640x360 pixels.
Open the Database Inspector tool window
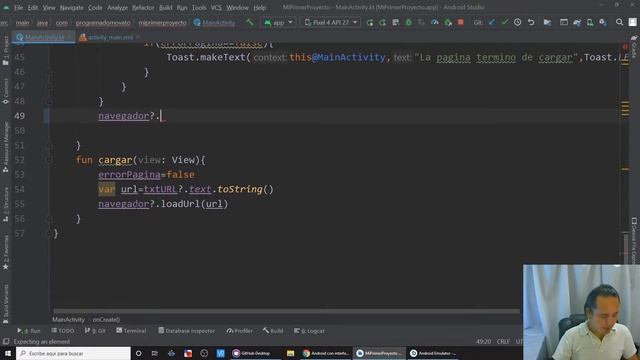point(187,331)
